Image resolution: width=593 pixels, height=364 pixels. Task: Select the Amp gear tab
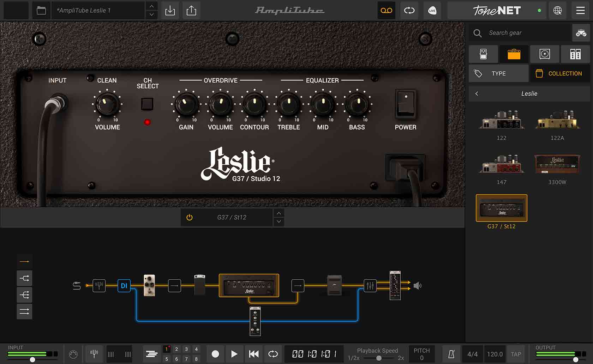coord(514,54)
